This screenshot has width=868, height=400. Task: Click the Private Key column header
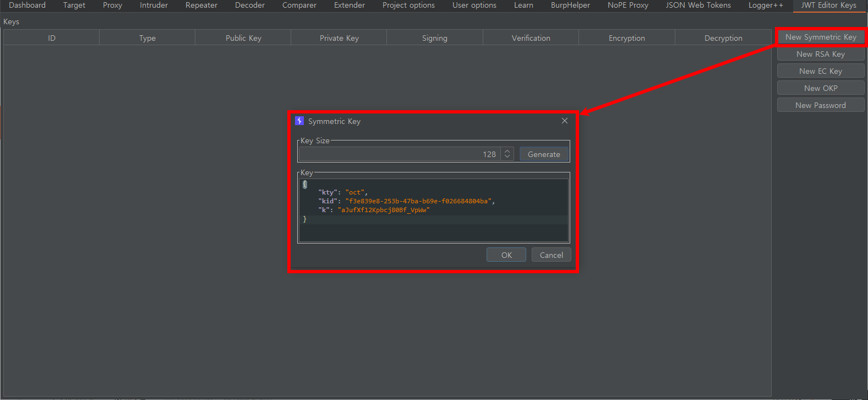click(x=339, y=38)
